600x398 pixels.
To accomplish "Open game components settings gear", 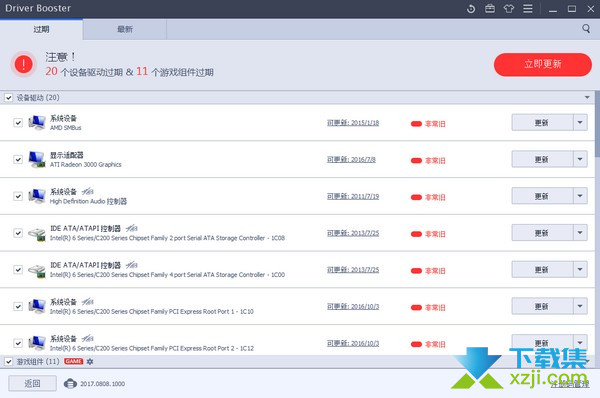I will click(90, 361).
